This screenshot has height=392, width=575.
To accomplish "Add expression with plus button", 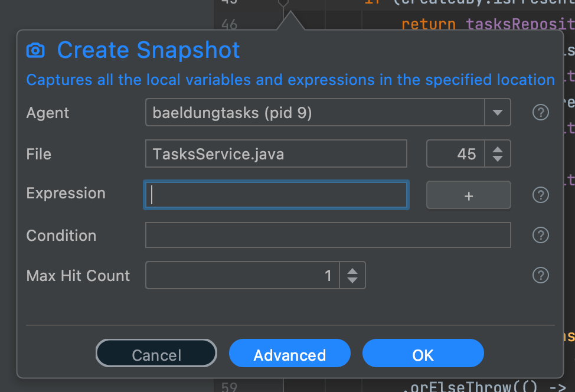I will [468, 195].
